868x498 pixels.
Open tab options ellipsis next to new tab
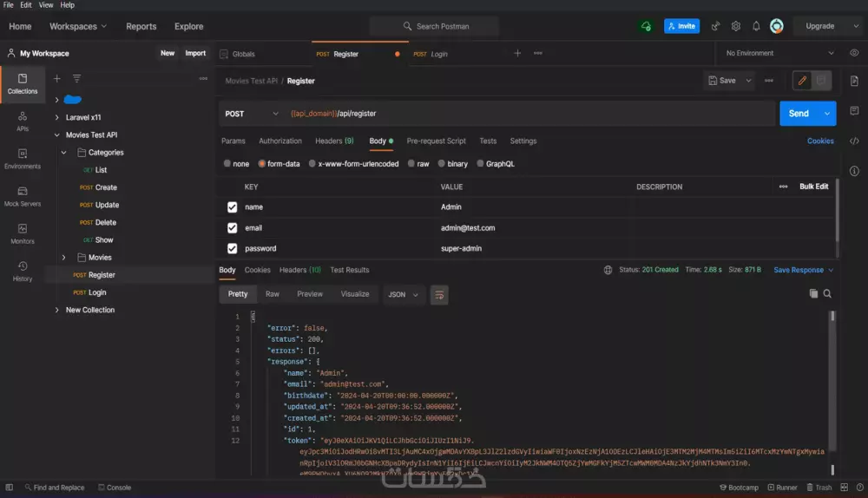click(x=538, y=53)
